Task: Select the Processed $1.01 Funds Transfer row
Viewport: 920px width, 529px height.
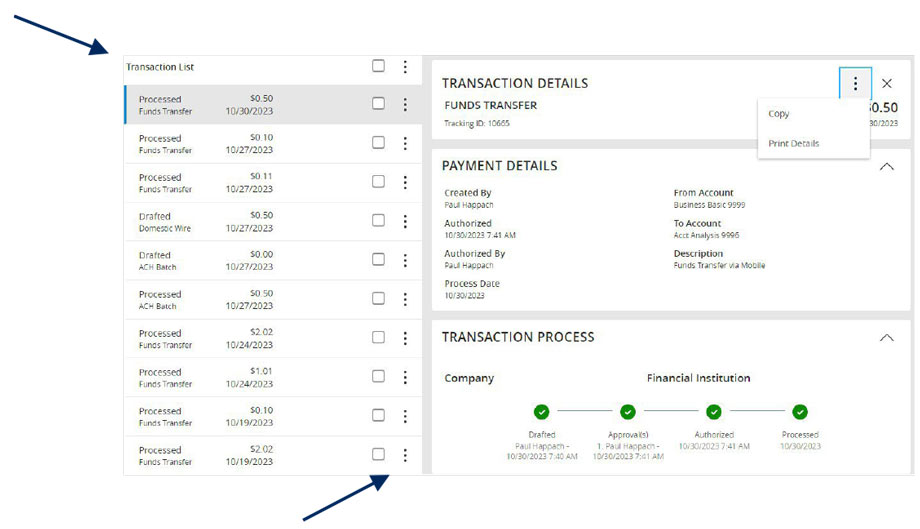Action: (x=273, y=377)
